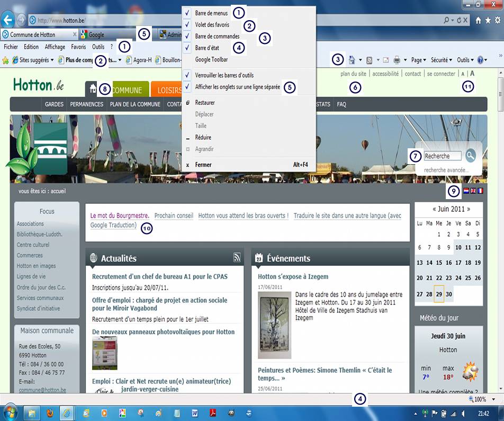Click the RSS icon in the Actualités header
The height and width of the screenshot is (421, 504).
237,258
